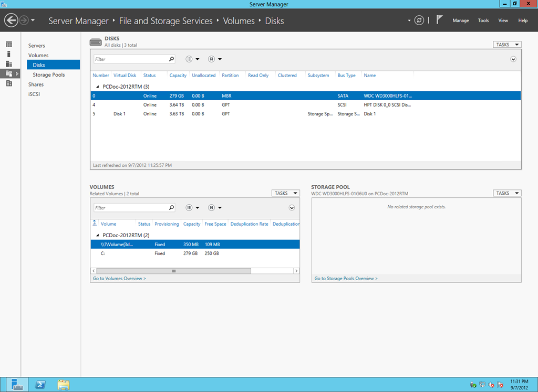
Task: Click the forward navigation arrow
Action: point(24,20)
